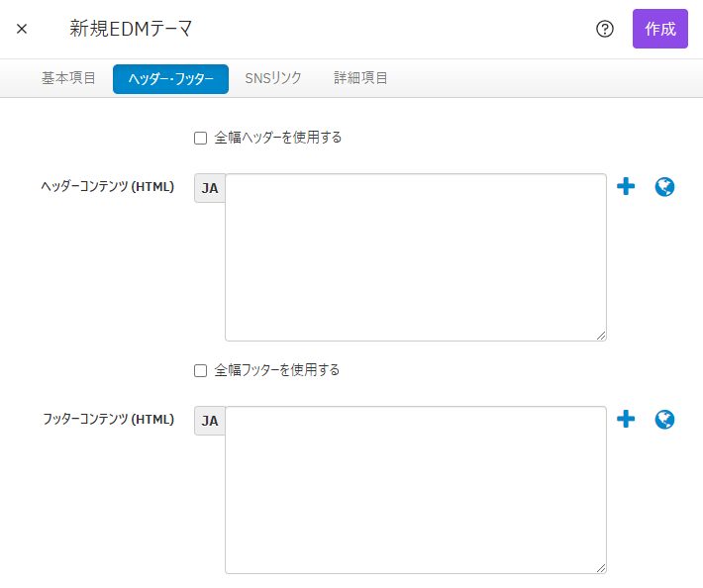Click the globe icon beside header content
The height and width of the screenshot is (588, 703).
665,187
